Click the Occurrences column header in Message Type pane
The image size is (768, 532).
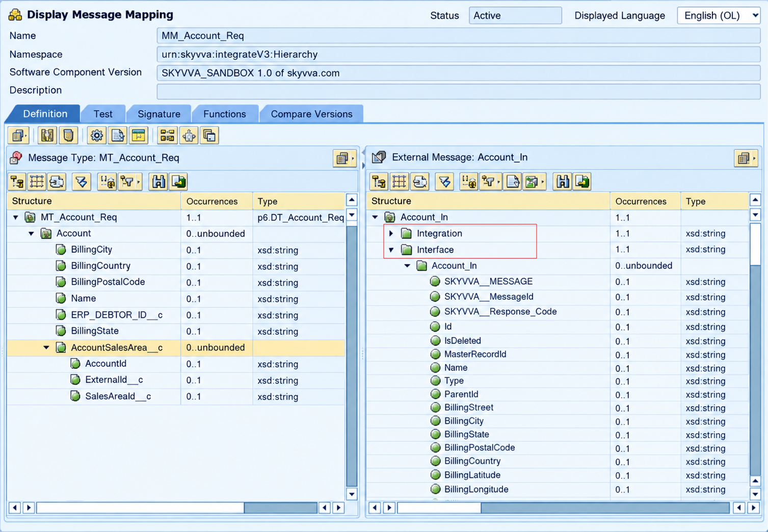coord(217,201)
